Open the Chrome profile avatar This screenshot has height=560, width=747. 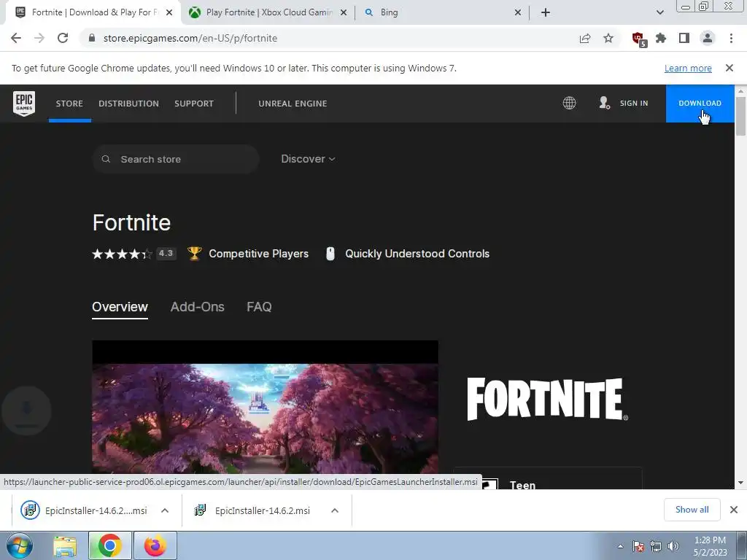(708, 38)
